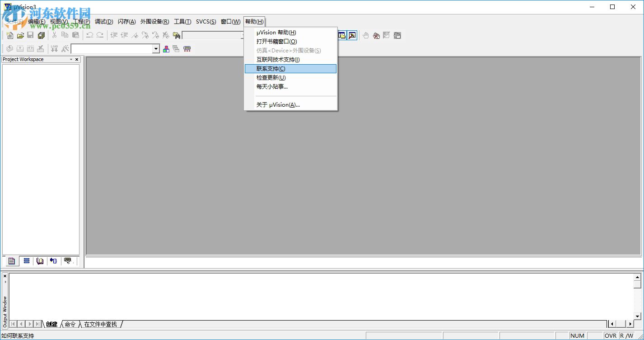Click the keyboard configuration icon on the toolbar
Viewport: 644px width, 340px height.
pyautogui.click(x=187, y=48)
